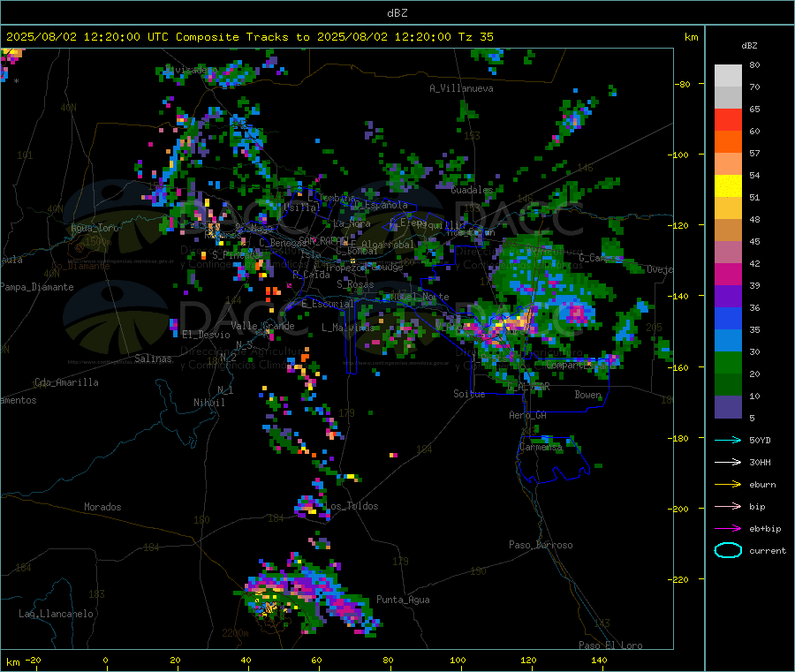
Task: Click the timestamp 'Composite Tracks' header line
Action: click(249, 37)
